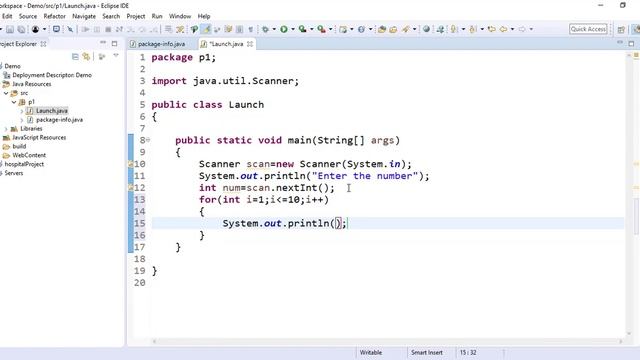Toggle Show Whitespace Characters

pyautogui.click(x=251, y=29)
